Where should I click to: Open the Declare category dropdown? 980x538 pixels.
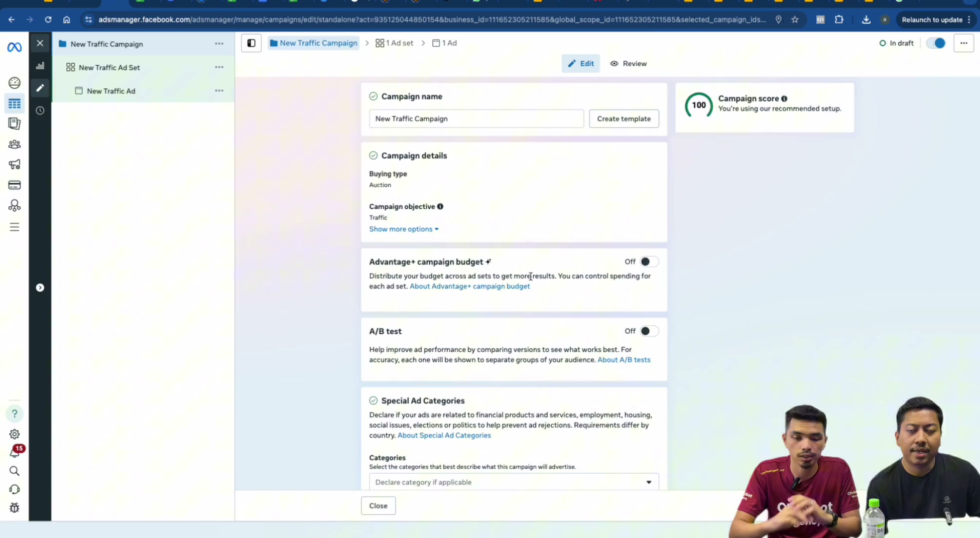[x=514, y=482]
